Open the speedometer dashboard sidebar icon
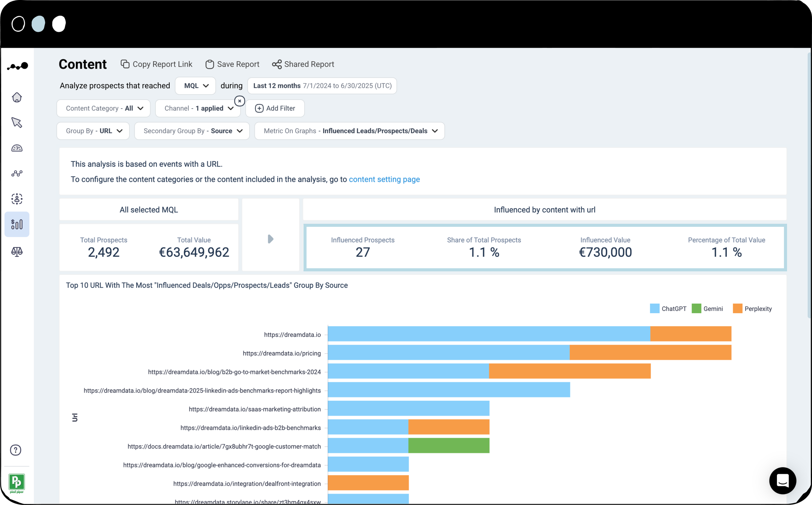Viewport: 812px width, 505px height. pos(17,148)
